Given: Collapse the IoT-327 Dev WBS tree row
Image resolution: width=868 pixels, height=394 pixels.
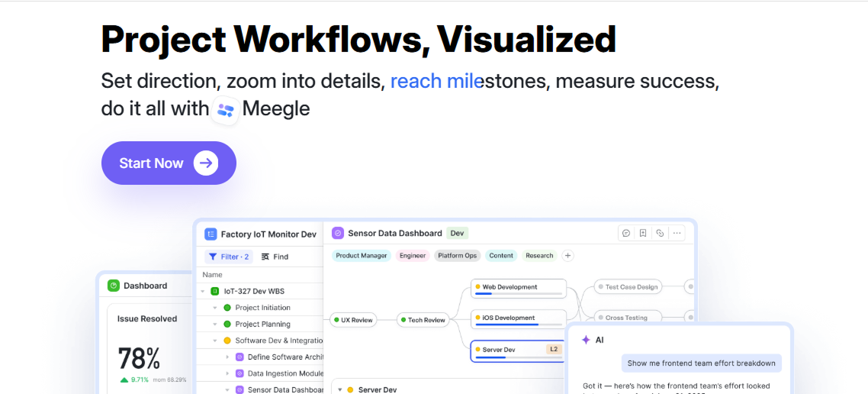Looking at the screenshot, I should pyautogui.click(x=203, y=291).
